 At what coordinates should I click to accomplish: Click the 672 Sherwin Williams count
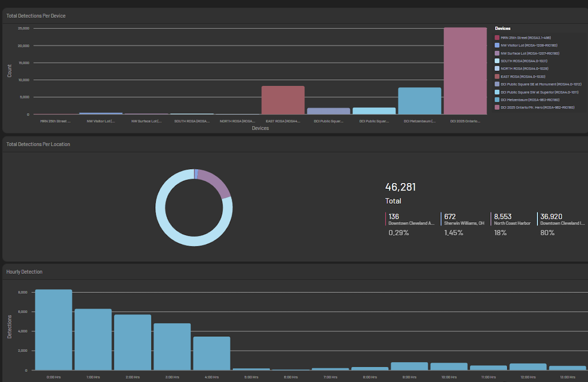tap(450, 216)
